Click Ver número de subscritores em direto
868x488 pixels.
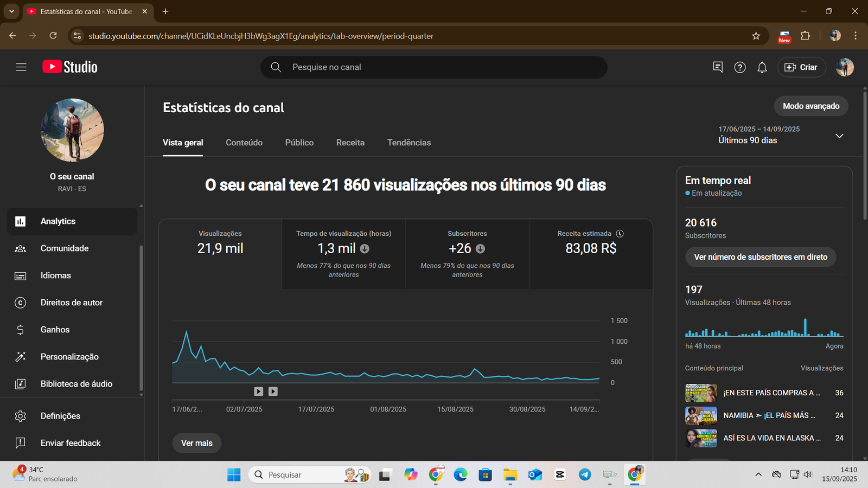pyautogui.click(x=761, y=257)
